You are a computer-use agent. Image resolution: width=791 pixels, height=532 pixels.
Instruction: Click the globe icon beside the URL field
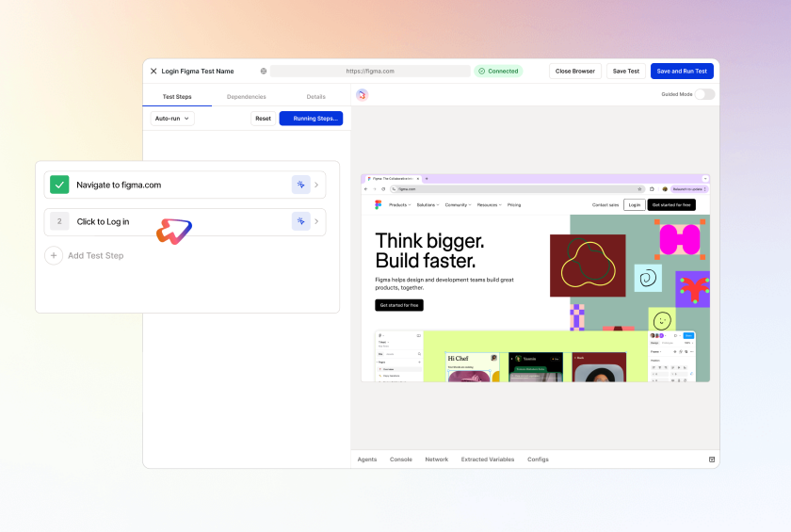pyautogui.click(x=264, y=72)
